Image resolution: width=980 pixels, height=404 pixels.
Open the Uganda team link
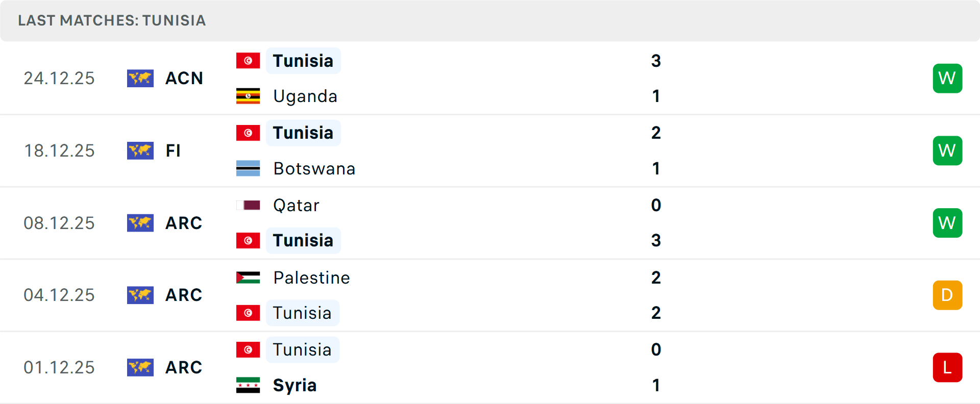pyautogui.click(x=305, y=96)
